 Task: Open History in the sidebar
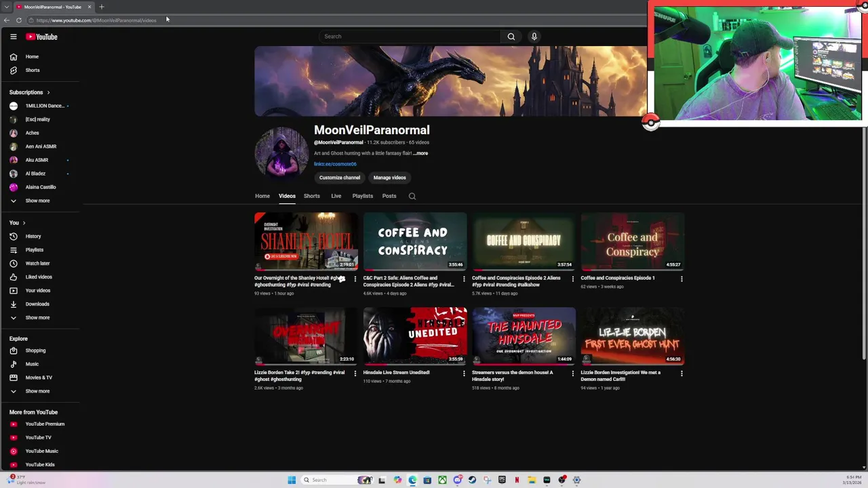pos(33,237)
